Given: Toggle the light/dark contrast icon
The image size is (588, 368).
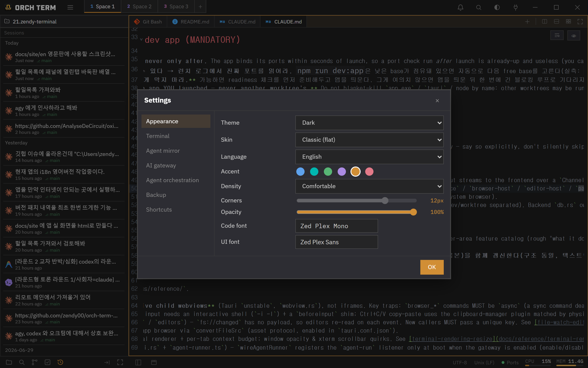Looking at the screenshot, I should 497,8.
